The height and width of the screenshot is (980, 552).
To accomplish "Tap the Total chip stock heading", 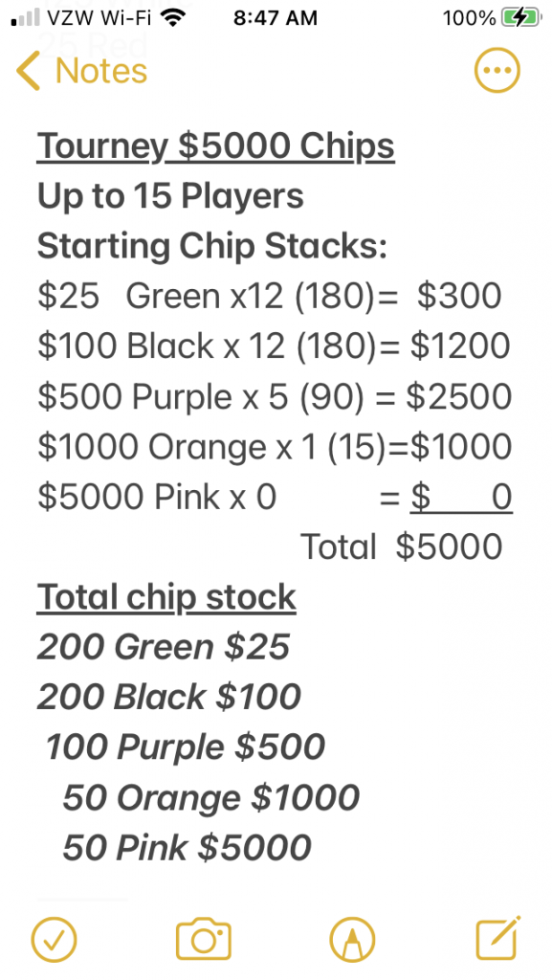I will click(166, 597).
